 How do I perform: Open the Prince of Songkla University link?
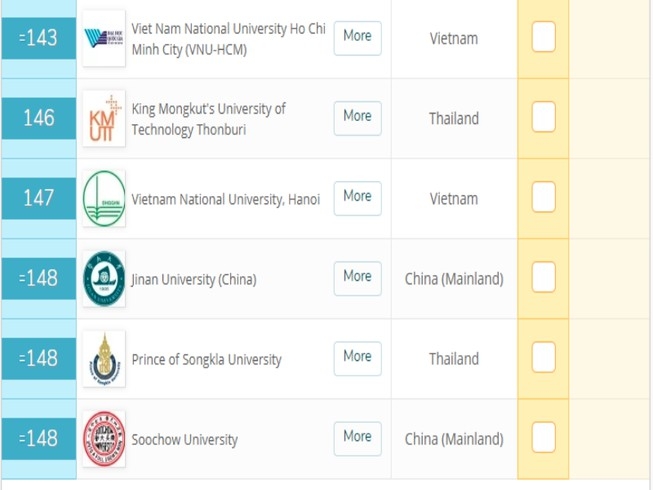pos(206,359)
